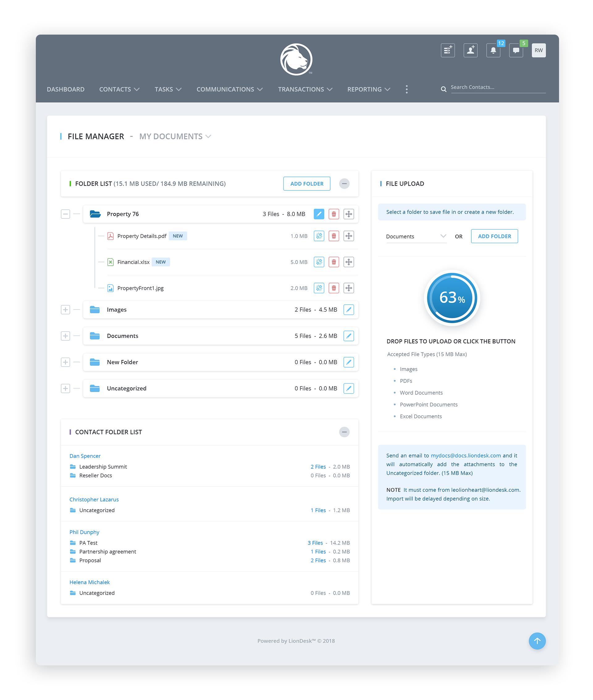Click the add task list icon
Image resolution: width=593 pixels, height=700 pixels.
pyautogui.click(x=448, y=50)
